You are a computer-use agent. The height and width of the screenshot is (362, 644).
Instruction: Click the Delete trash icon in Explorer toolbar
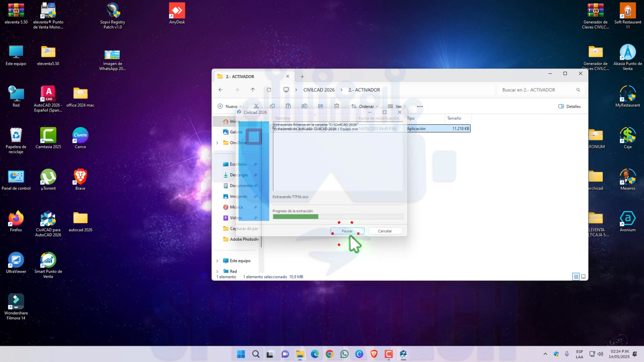(x=337, y=106)
